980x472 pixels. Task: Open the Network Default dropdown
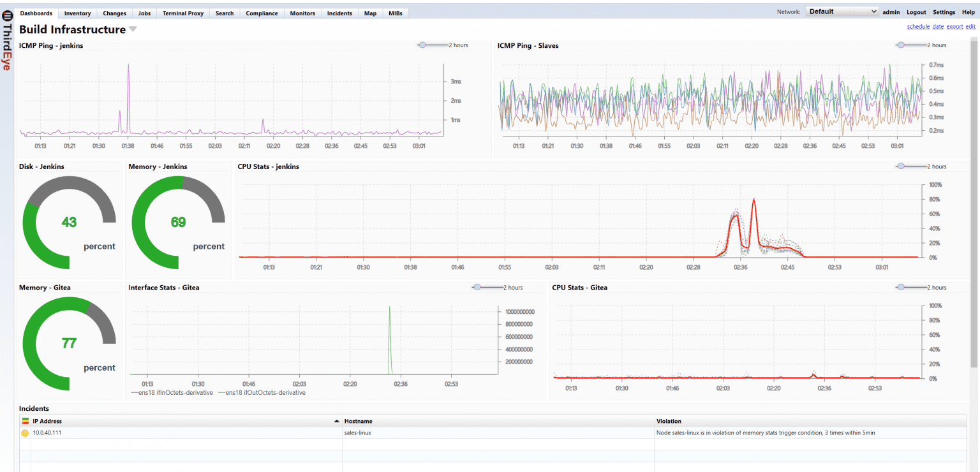pos(842,11)
